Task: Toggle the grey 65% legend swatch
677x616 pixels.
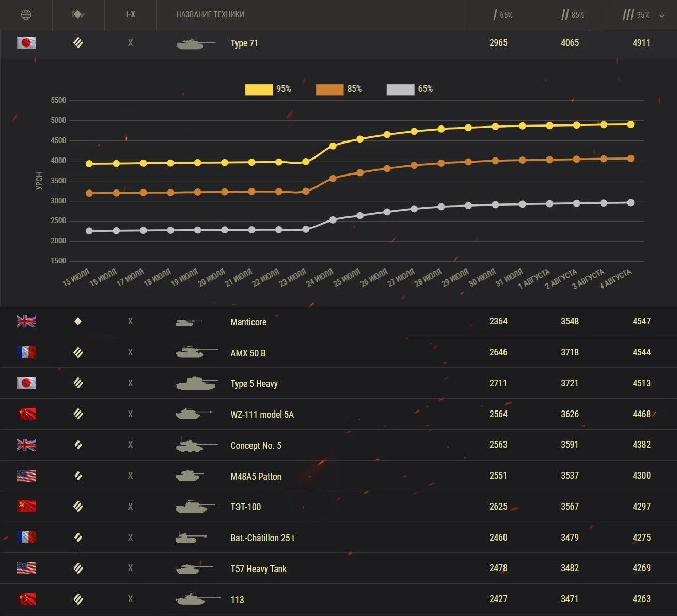Action: (x=400, y=89)
